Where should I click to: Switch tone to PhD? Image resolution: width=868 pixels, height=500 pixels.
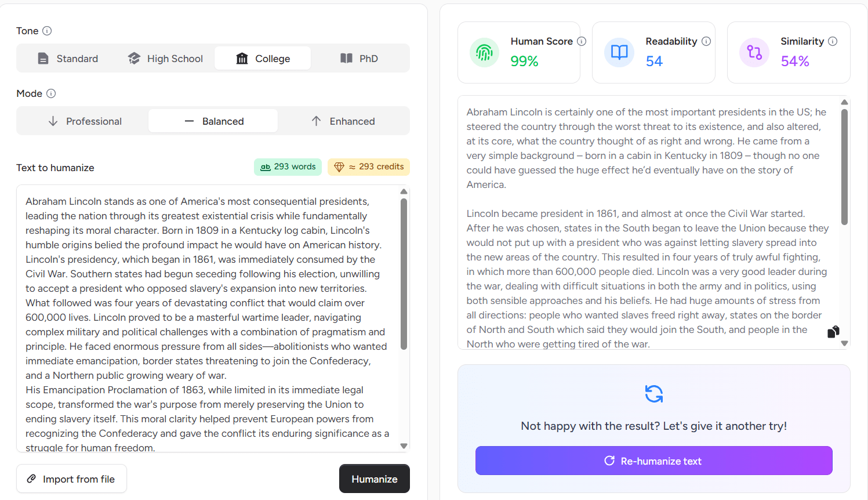click(359, 59)
